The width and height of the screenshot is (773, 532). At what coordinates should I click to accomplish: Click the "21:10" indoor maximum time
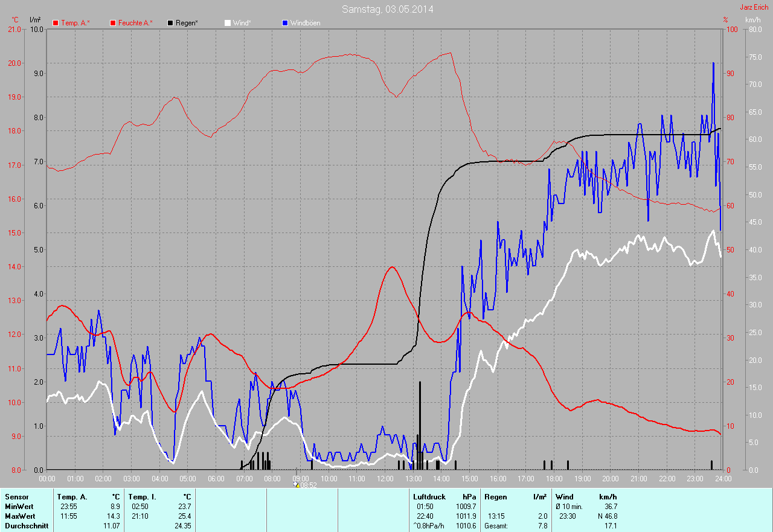(x=141, y=516)
